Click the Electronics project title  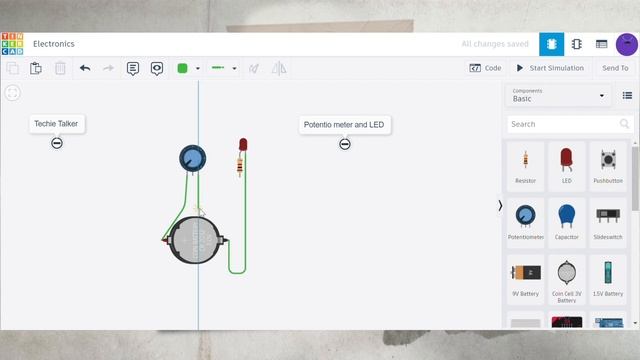tap(54, 44)
